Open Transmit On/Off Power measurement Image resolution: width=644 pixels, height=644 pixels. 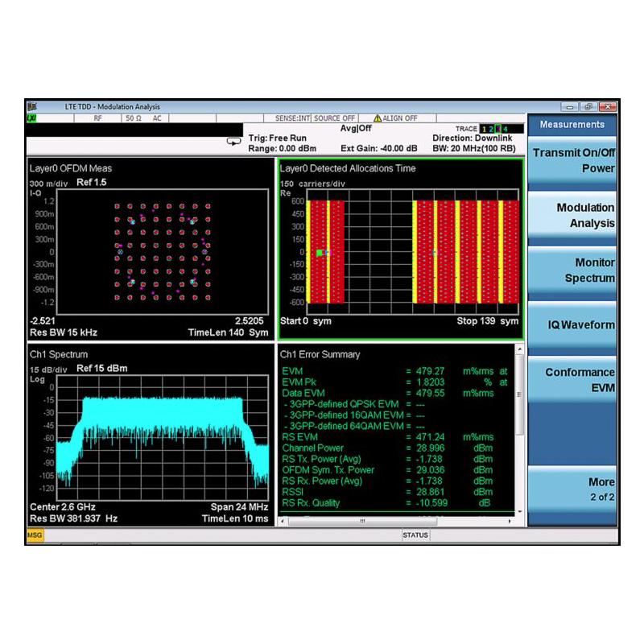pyautogui.click(x=572, y=160)
